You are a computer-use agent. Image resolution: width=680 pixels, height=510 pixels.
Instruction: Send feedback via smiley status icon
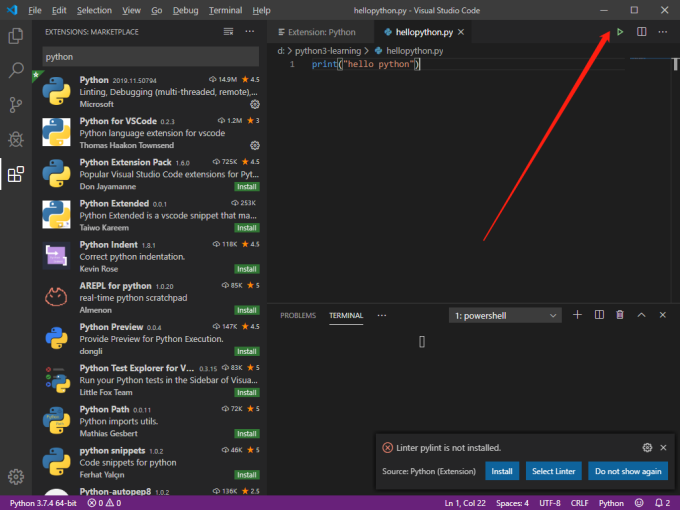click(639, 503)
